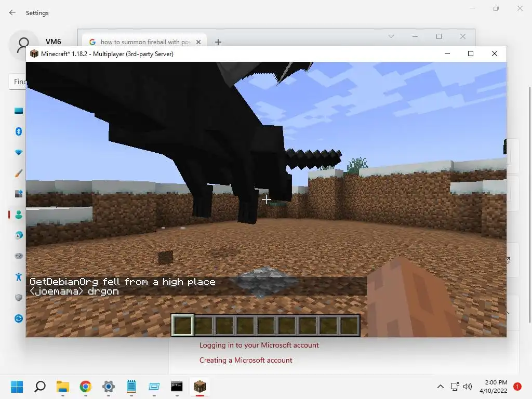
Task: Open Network & internet Wi-Fi icon in sidebar
Action: [19, 152]
